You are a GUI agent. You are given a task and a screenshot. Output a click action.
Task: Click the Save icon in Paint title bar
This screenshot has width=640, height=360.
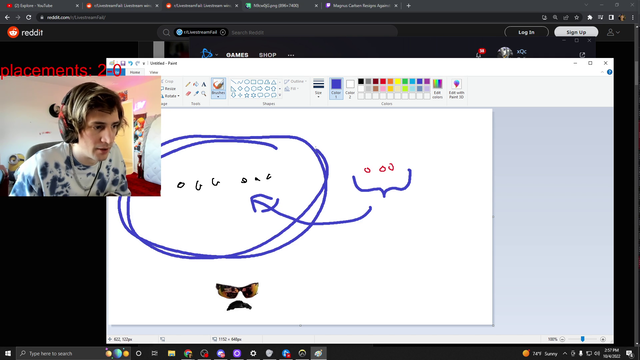[122, 63]
